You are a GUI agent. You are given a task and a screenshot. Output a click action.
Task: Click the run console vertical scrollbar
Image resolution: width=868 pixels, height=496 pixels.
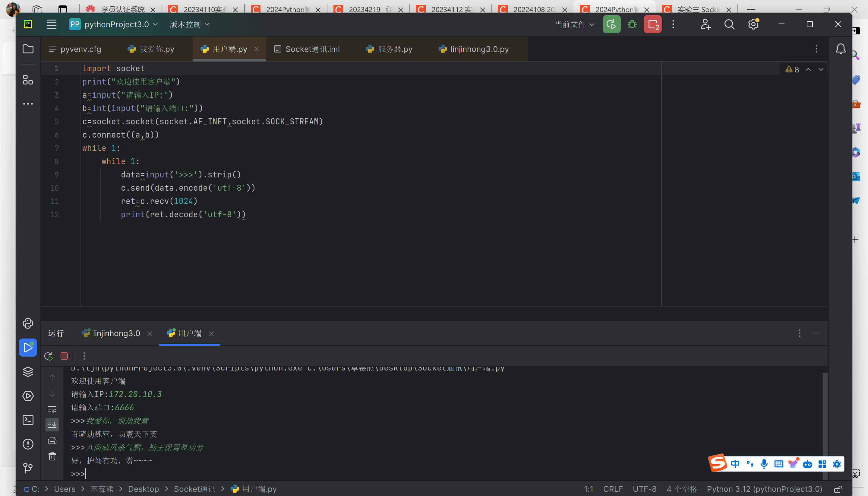pyautogui.click(x=825, y=416)
